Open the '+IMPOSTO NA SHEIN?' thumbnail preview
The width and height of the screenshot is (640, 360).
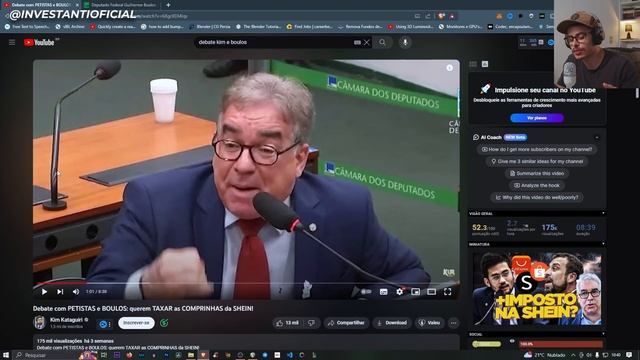click(537, 289)
